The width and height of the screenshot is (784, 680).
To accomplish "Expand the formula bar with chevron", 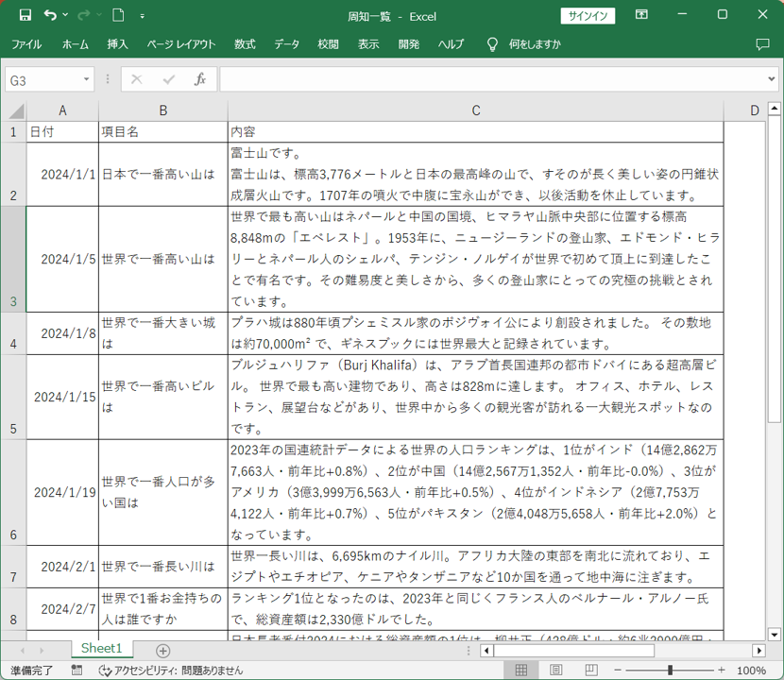I will [771, 80].
